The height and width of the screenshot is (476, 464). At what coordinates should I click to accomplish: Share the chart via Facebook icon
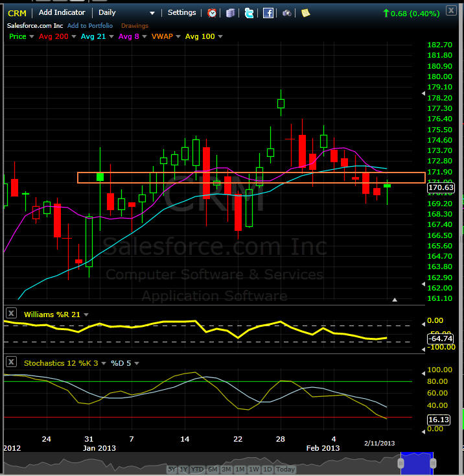(268, 12)
